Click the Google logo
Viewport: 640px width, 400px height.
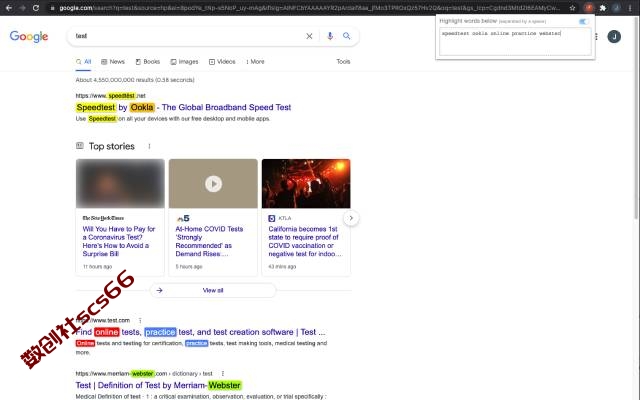tap(29, 36)
